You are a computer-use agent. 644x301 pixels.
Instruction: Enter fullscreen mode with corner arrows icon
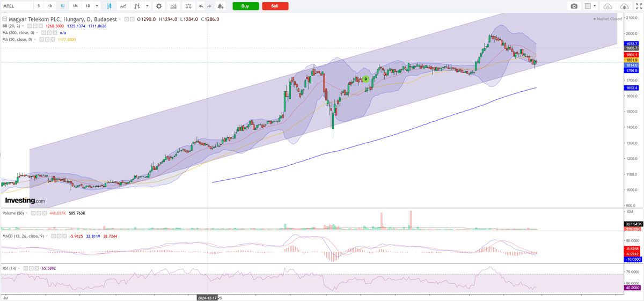click(638, 6)
